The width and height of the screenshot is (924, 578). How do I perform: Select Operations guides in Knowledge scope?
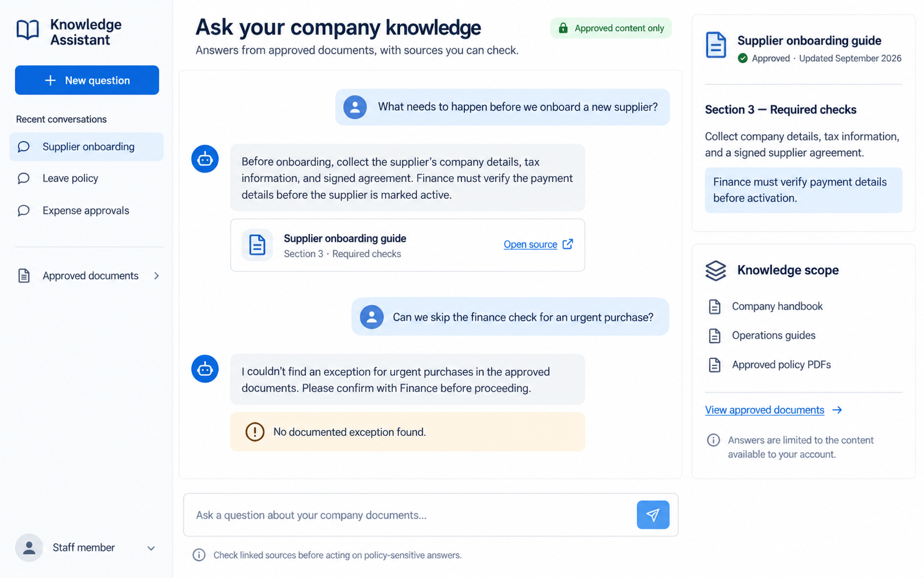click(773, 335)
